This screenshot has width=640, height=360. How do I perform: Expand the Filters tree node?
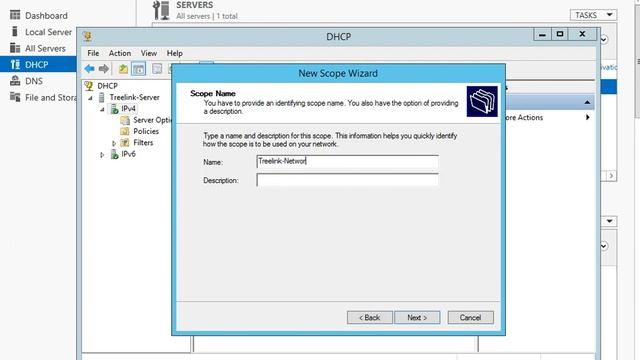point(114,143)
